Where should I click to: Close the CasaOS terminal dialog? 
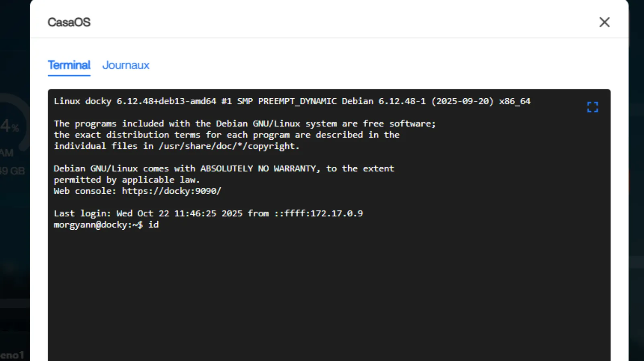(604, 22)
